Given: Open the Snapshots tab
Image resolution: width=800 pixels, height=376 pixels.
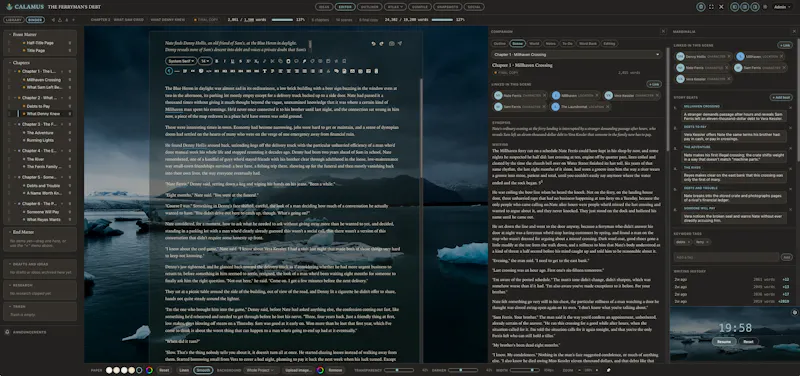Looking at the screenshot, I should tap(447, 7).
